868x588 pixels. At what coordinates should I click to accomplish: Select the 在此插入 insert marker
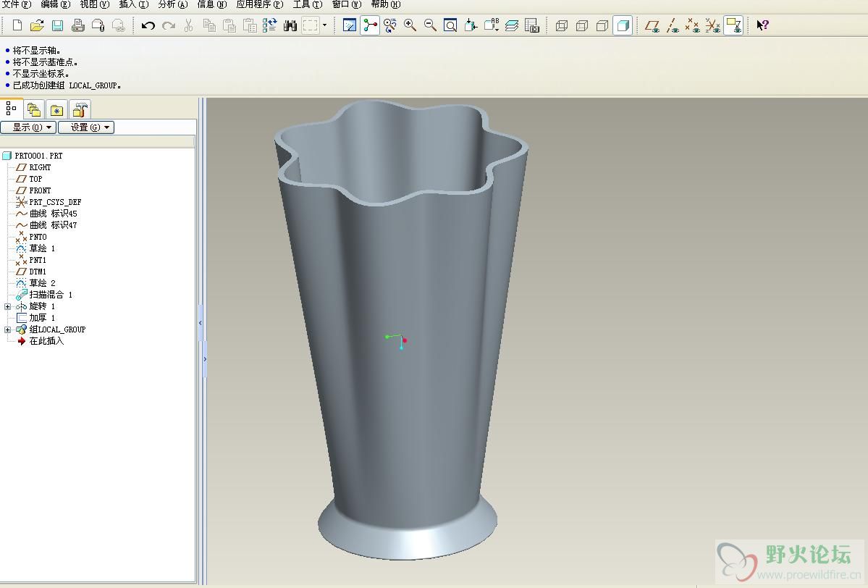pyautogui.click(x=46, y=341)
